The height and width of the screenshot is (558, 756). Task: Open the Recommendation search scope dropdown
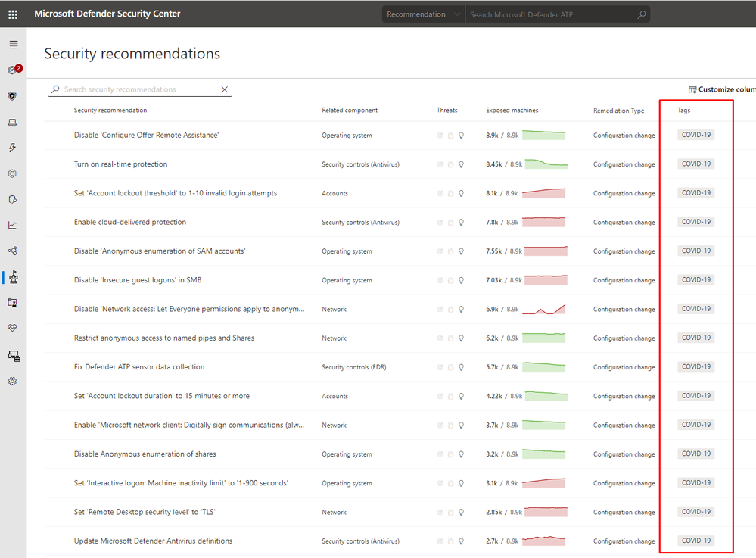click(423, 14)
